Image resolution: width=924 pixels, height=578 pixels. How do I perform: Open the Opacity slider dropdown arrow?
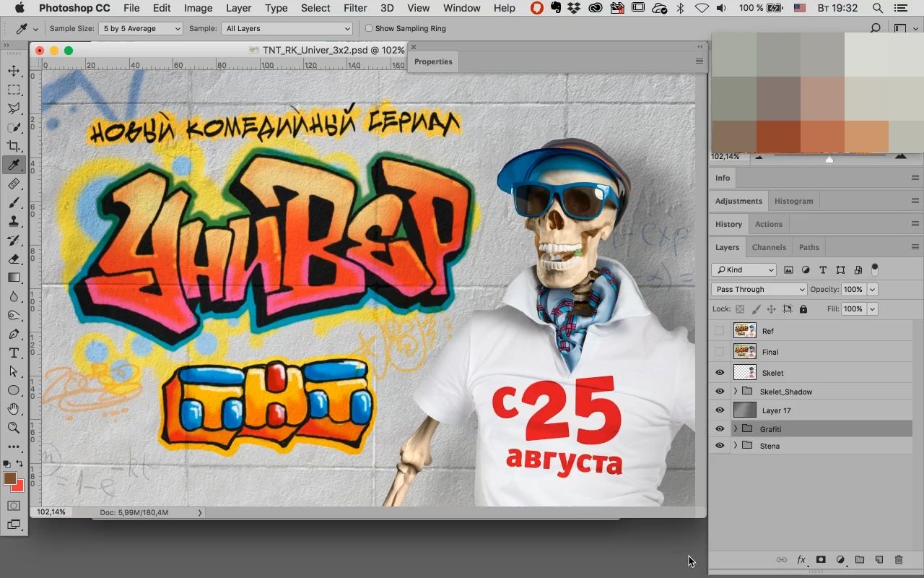tap(872, 289)
